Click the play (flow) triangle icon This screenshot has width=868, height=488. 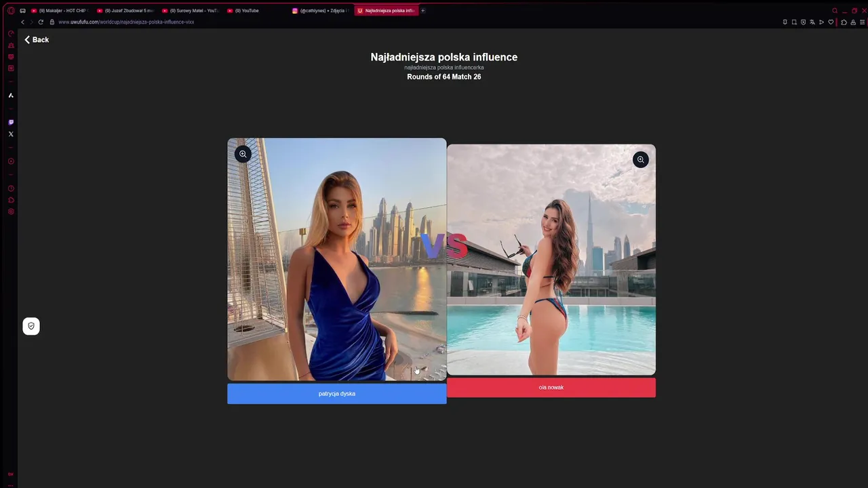tap(821, 22)
